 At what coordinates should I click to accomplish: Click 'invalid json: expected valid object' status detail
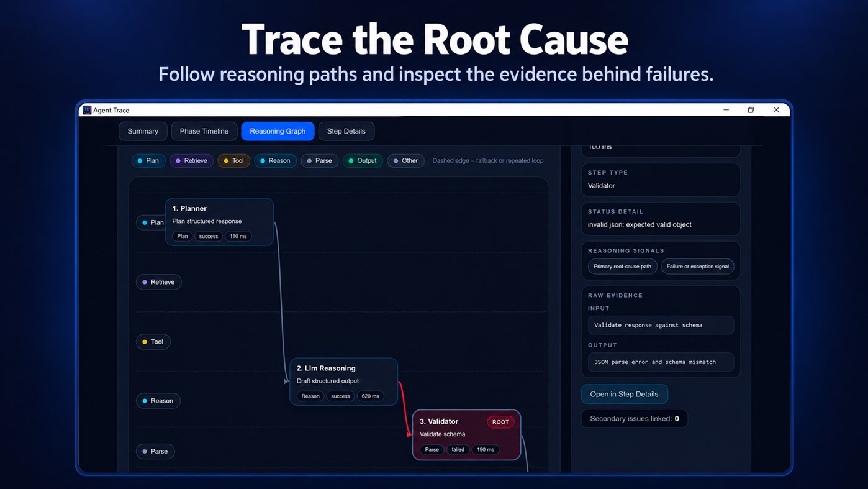click(x=640, y=224)
